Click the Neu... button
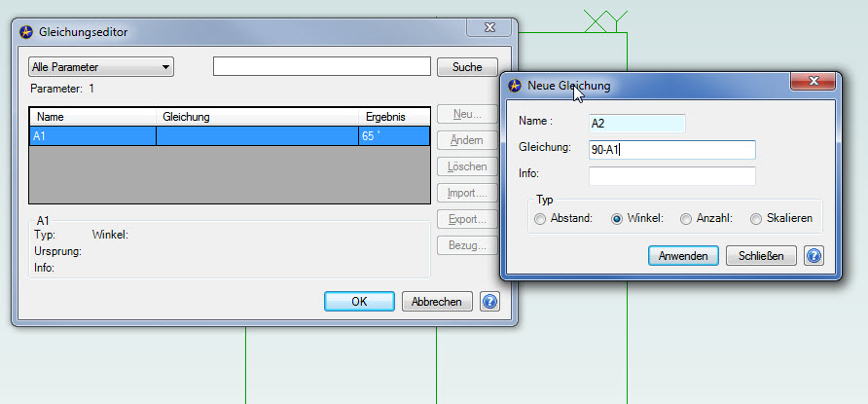Image resolution: width=868 pixels, height=404 pixels. [x=467, y=115]
